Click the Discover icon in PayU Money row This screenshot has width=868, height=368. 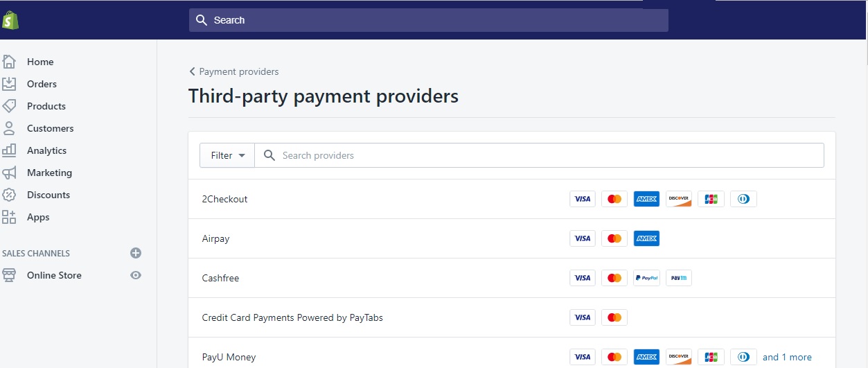tap(679, 357)
